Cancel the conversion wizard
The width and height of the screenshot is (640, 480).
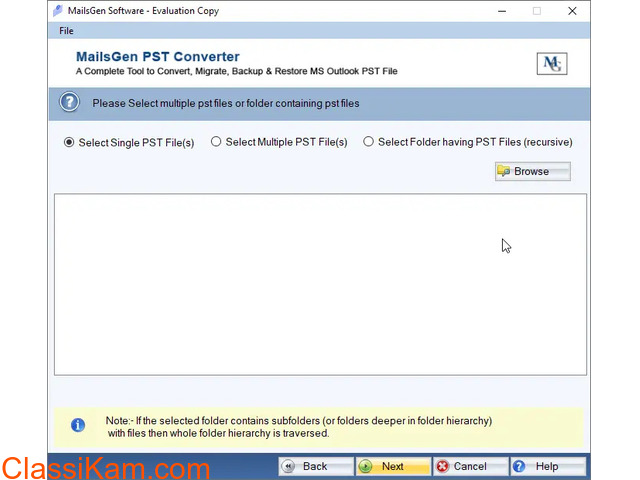tap(470, 466)
